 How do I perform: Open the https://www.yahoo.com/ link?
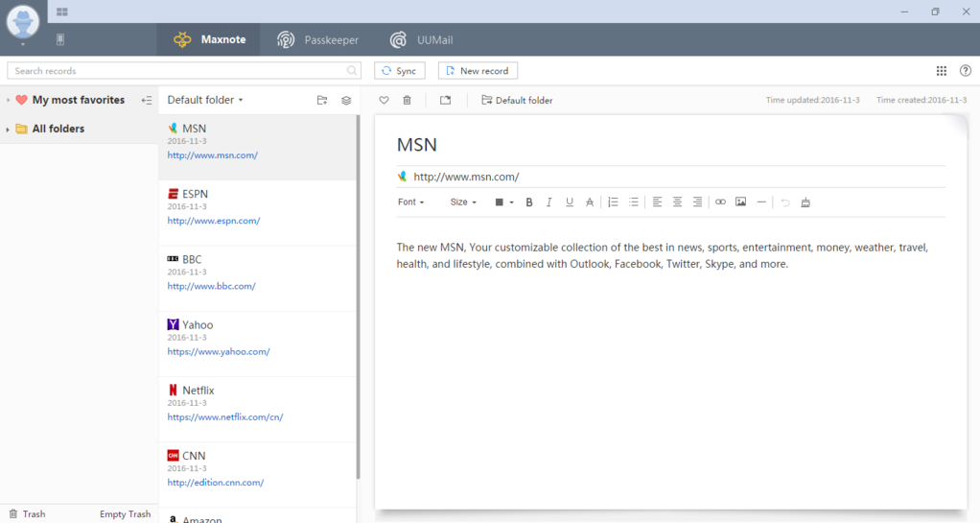(x=219, y=351)
